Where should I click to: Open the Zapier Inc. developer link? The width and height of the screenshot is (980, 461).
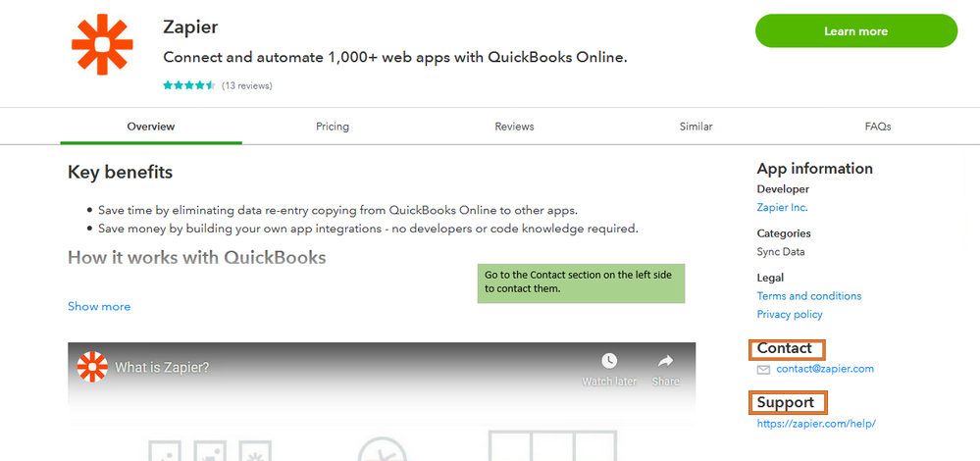[x=782, y=207]
